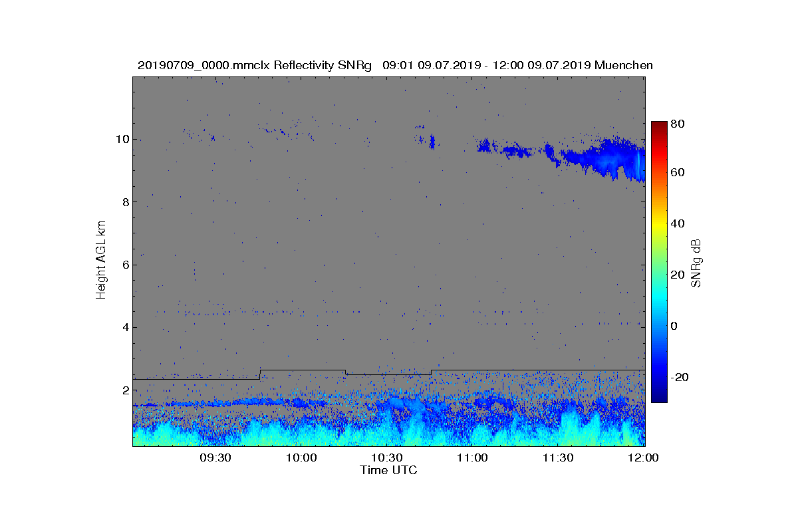Click the colorbar value 40

point(678,223)
